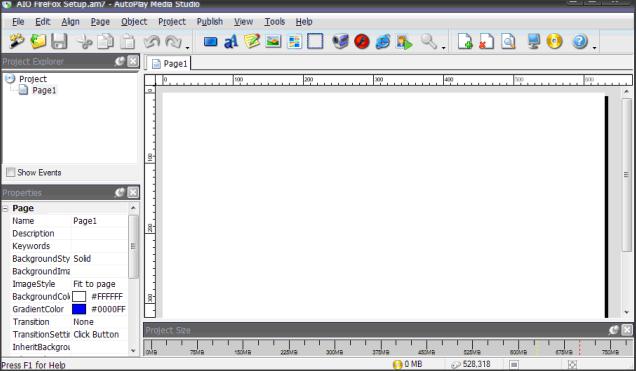Click the page preview magnifier icon

coord(508,41)
